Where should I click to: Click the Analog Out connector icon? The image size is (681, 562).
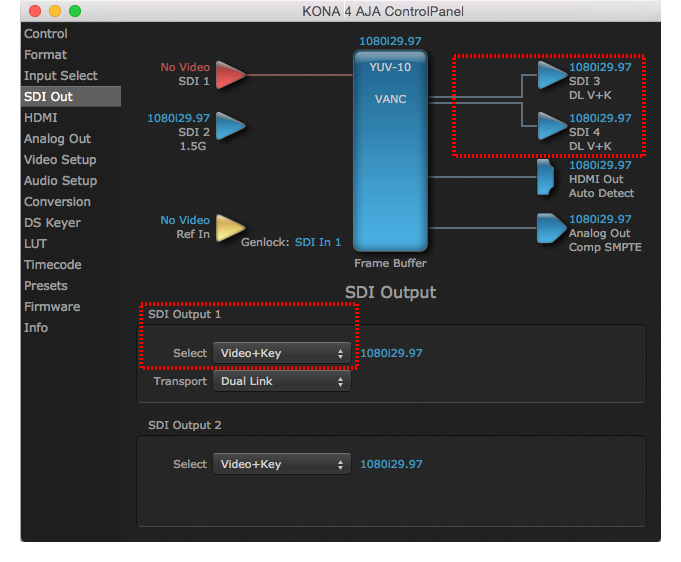point(552,228)
